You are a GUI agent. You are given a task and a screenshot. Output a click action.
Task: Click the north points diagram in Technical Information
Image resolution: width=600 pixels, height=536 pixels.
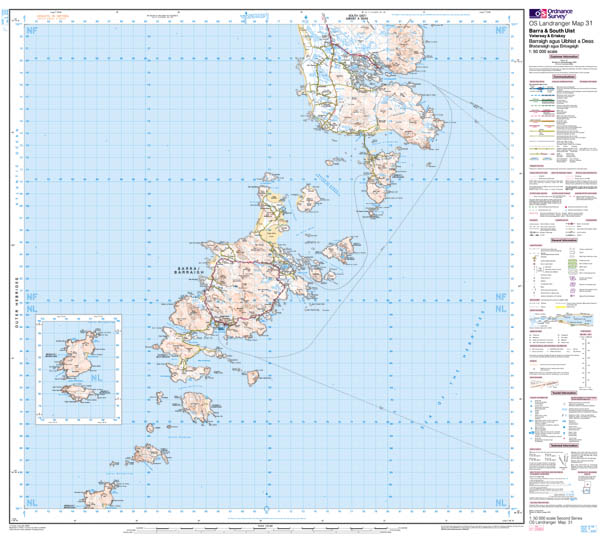coord(562,460)
